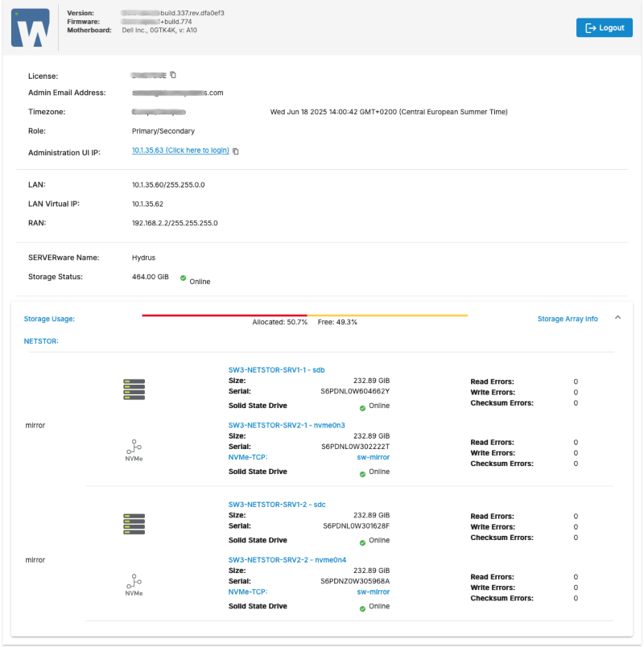Image resolution: width=644 pixels, height=647 pixels.
Task: Select the SW3-NETSTOR-SRV1-1 - sdb drive
Action: 276,370
